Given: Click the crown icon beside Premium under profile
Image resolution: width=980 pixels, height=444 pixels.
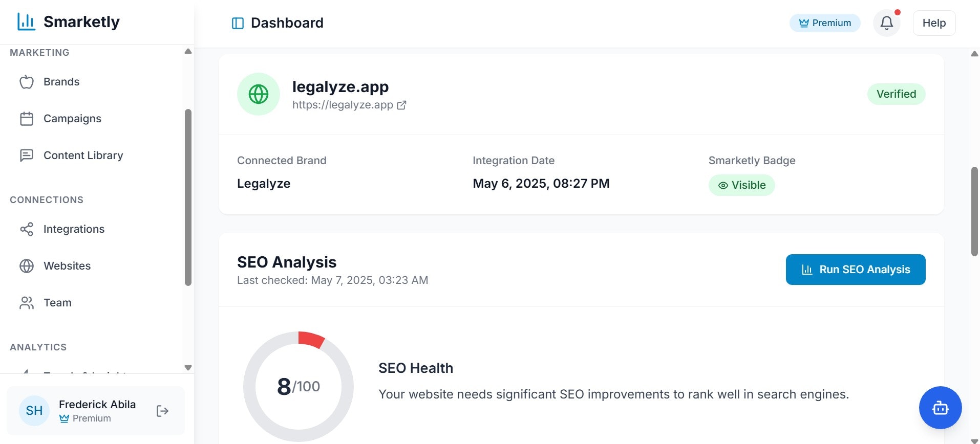Looking at the screenshot, I should (64, 418).
